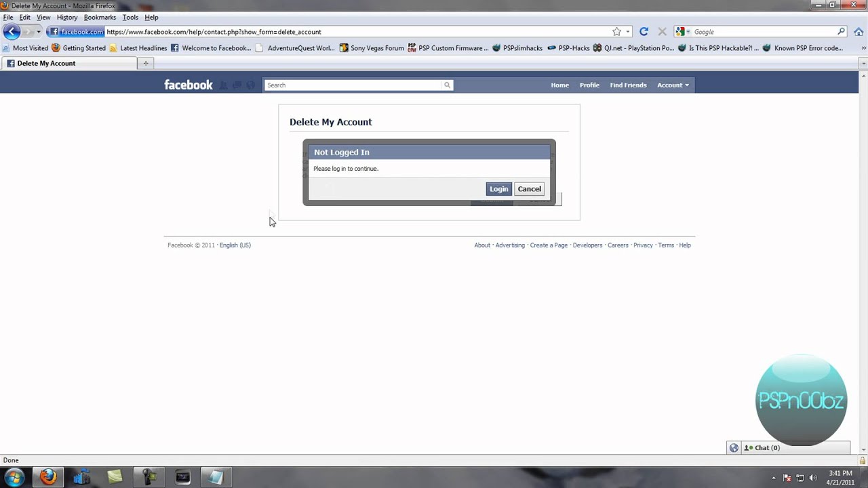868x488 pixels.
Task: Show more bookmarks with toolbar chevron
Action: click(863, 48)
